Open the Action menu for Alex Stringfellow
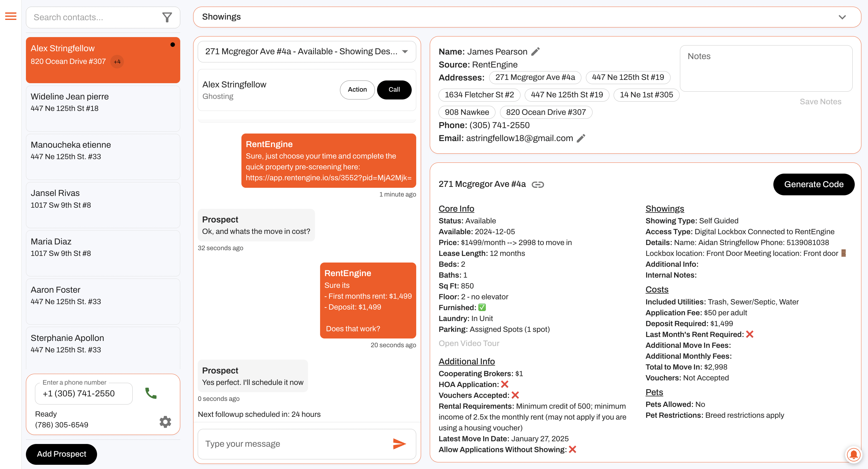The height and width of the screenshot is (469, 868). point(357,90)
